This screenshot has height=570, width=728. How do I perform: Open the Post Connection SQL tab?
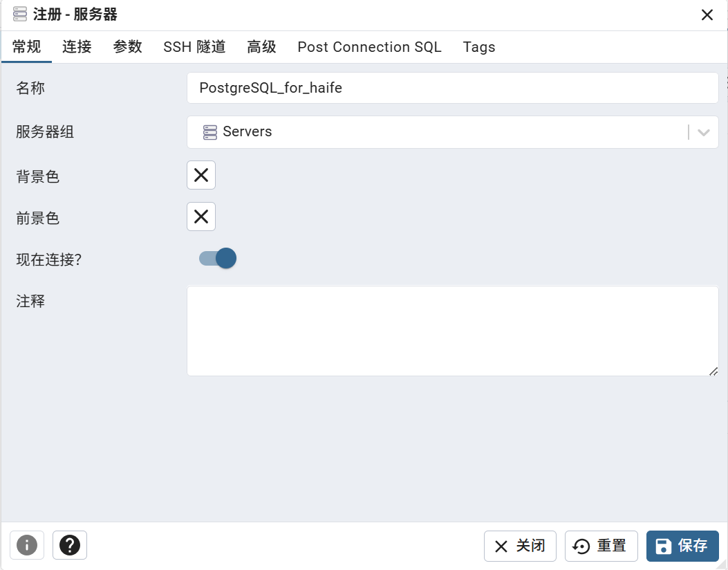(x=369, y=47)
